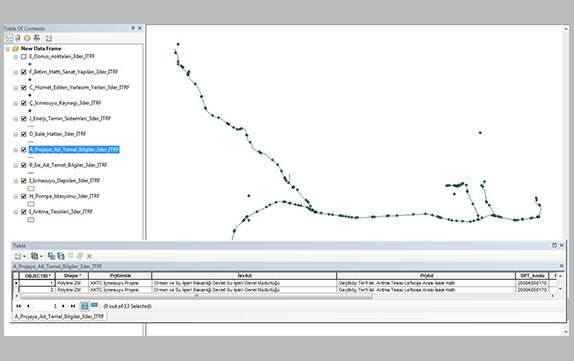Select the B_Ise_Ait_Temel_Bilgiler layer name
Screen dimensions: 574x361
(68, 165)
